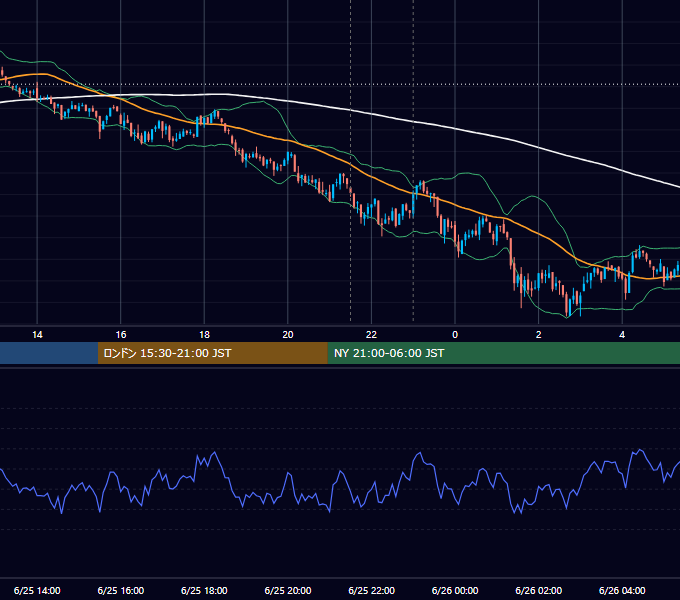The image size is (680, 600).
Task: Click the 6/25 14:00 timestamp label
Action: coord(37,590)
